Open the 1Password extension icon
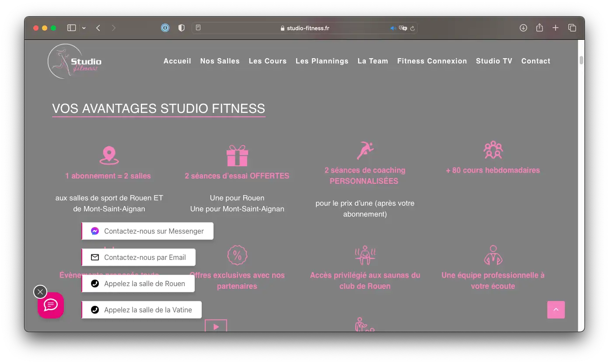Image resolution: width=609 pixels, height=364 pixels. 165,28
